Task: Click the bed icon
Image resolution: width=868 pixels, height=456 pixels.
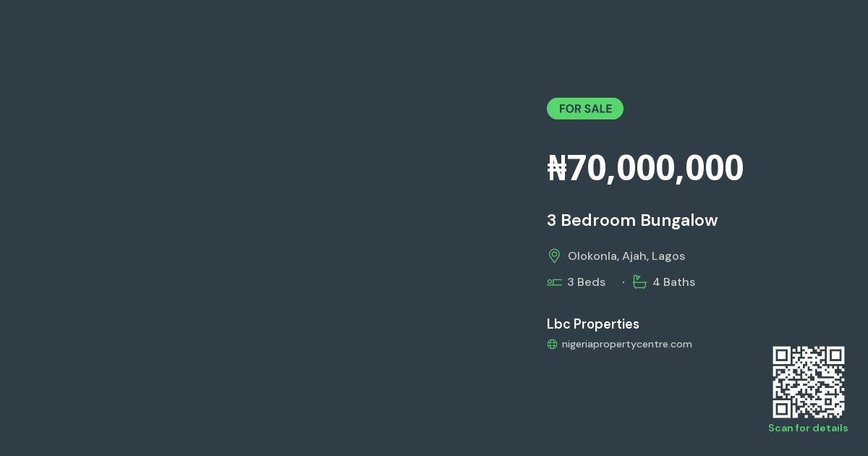Action: (x=554, y=282)
